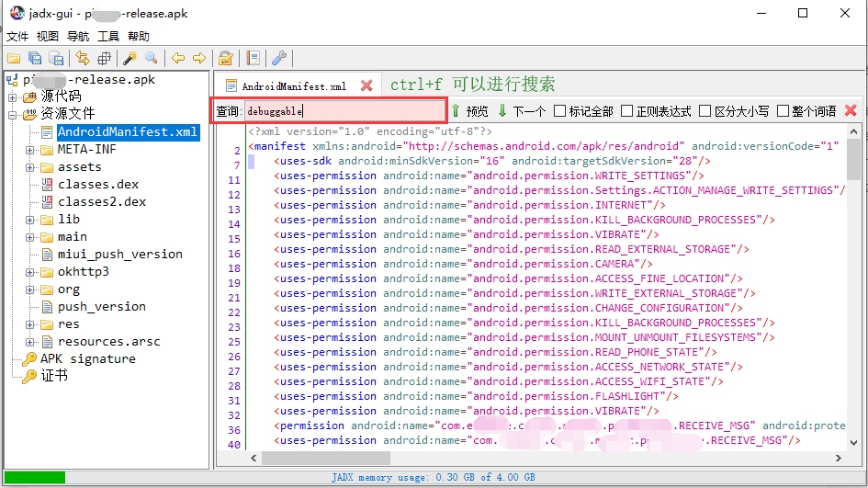Image resolution: width=868 pixels, height=488 pixels.
Task: Click the export/save project toolbar icon
Action: (x=56, y=58)
